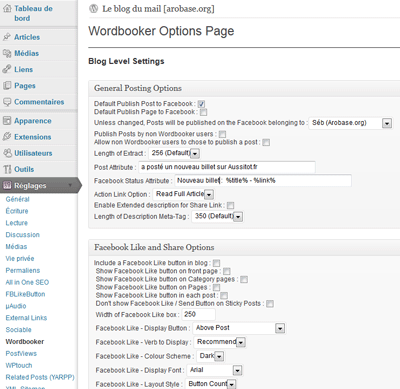Open Médias settings submenu link

tap(16, 246)
